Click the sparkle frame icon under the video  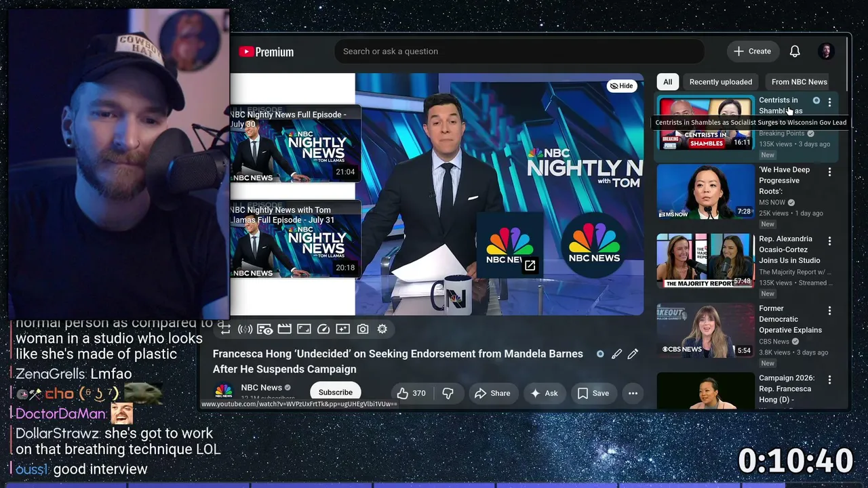343,329
